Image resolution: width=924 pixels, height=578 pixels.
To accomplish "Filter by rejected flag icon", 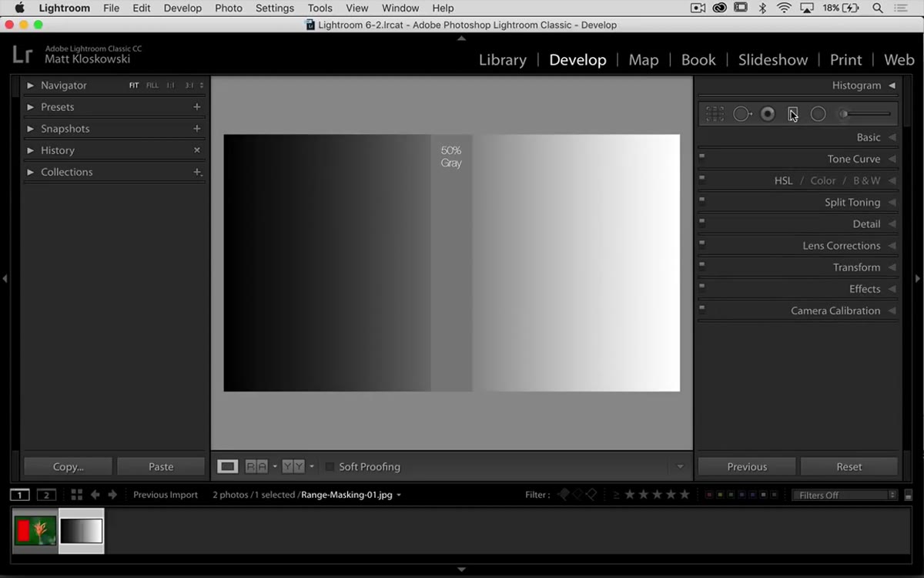I will tap(591, 495).
